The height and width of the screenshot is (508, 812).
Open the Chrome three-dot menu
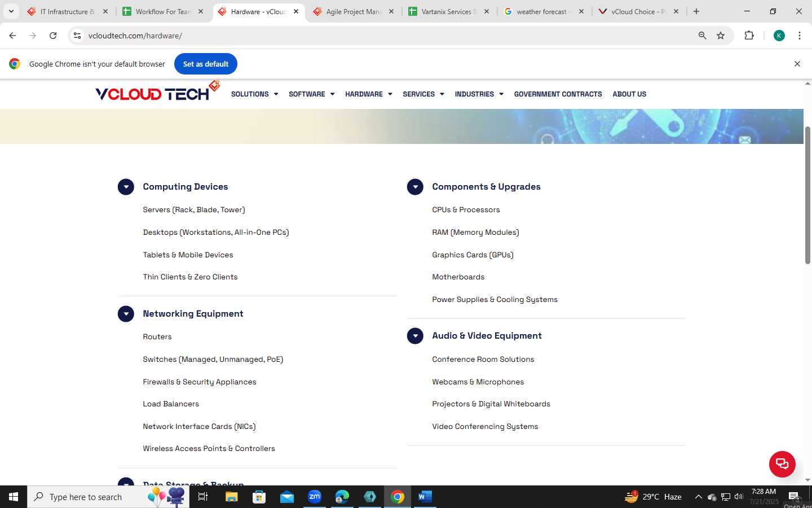(800, 36)
